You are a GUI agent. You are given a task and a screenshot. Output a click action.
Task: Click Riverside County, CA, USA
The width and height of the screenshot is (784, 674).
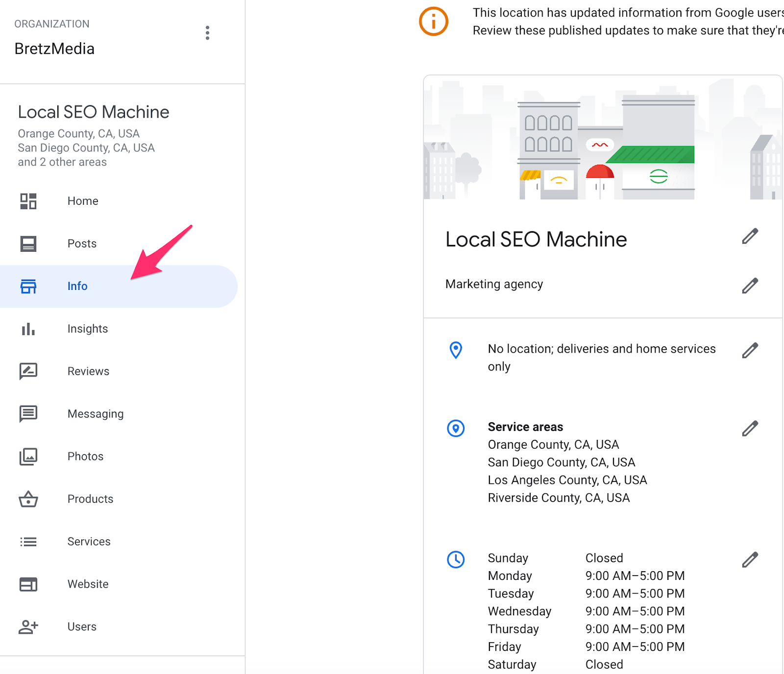(559, 498)
